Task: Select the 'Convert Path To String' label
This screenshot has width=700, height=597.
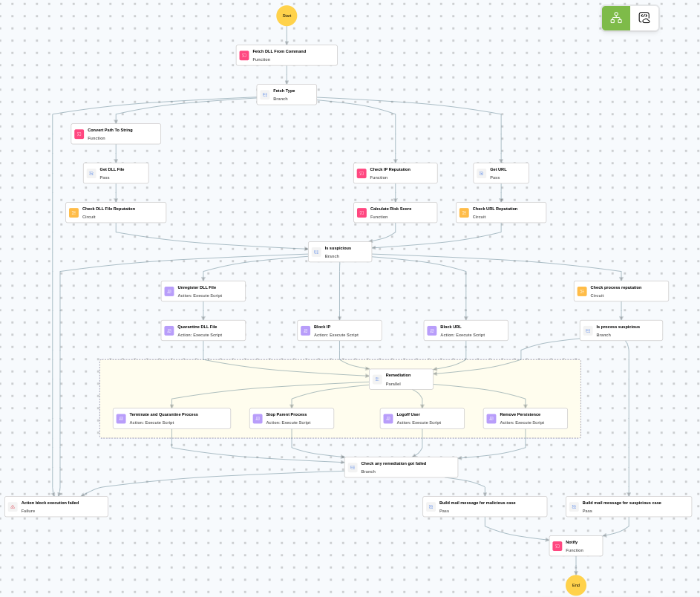Action: (110, 130)
